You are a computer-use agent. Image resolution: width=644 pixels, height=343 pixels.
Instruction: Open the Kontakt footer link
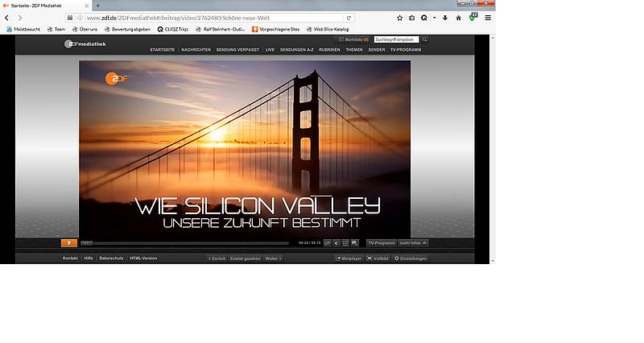[70, 258]
